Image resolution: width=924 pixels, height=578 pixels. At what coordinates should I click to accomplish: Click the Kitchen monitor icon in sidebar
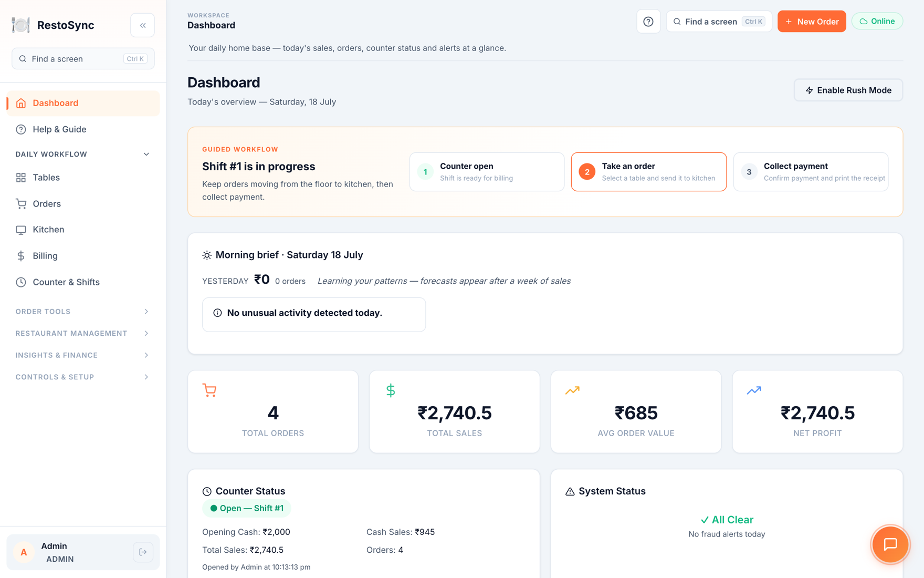(x=21, y=230)
